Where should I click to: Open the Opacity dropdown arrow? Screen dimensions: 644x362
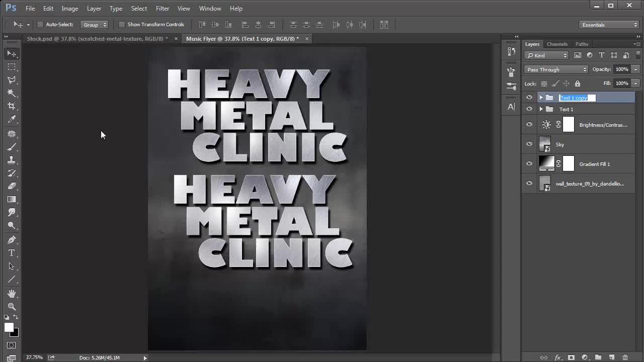635,69
